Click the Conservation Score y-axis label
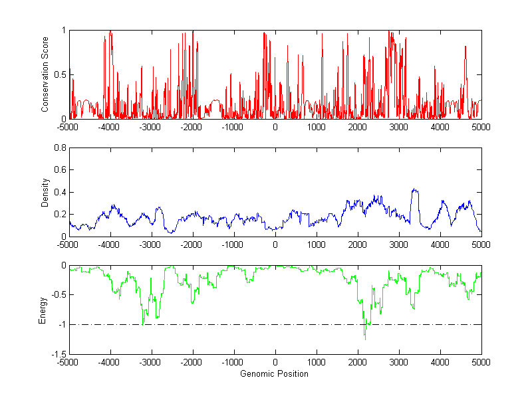 click(45, 74)
